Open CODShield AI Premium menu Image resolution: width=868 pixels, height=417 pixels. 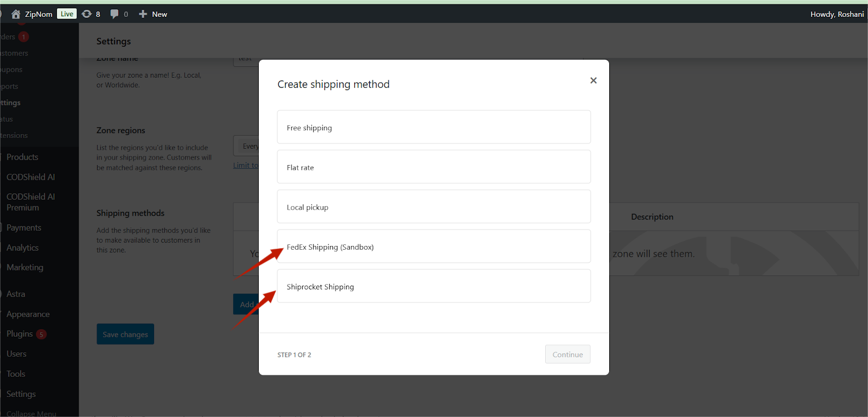(30, 202)
